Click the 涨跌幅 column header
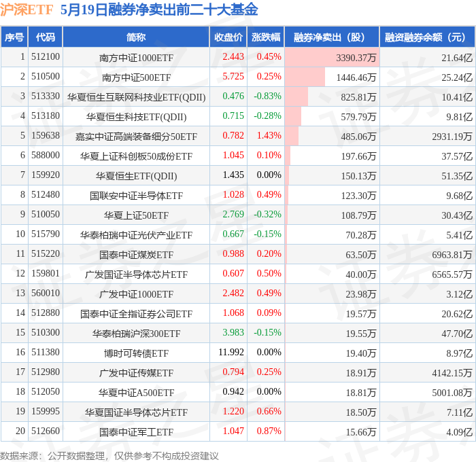 [266, 37]
